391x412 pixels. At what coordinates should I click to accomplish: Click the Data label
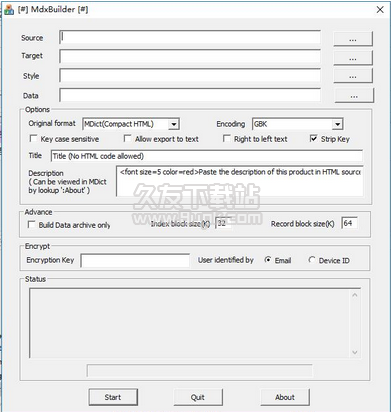[x=31, y=96]
